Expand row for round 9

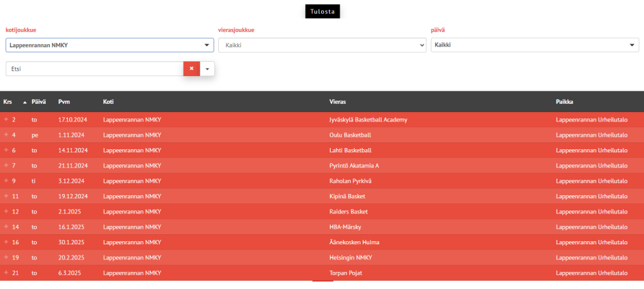point(6,181)
